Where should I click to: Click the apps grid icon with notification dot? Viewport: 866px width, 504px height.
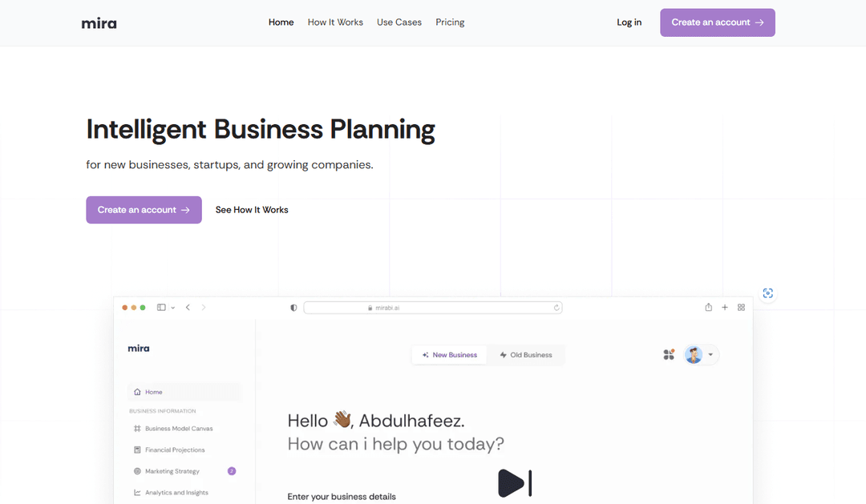[669, 354]
